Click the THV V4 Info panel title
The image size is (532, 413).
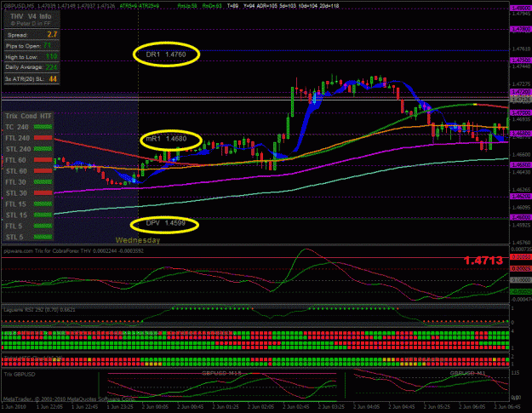tap(31, 16)
